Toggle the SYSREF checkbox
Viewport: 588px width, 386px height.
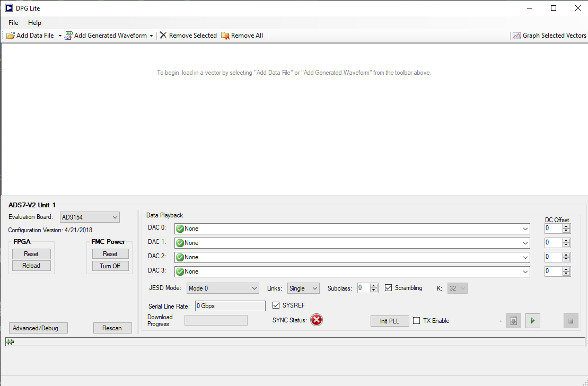pyautogui.click(x=276, y=305)
